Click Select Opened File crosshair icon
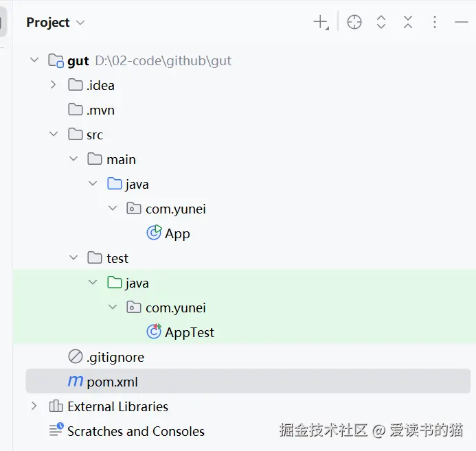476x451 pixels. pyautogui.click(x=354, y=22)
